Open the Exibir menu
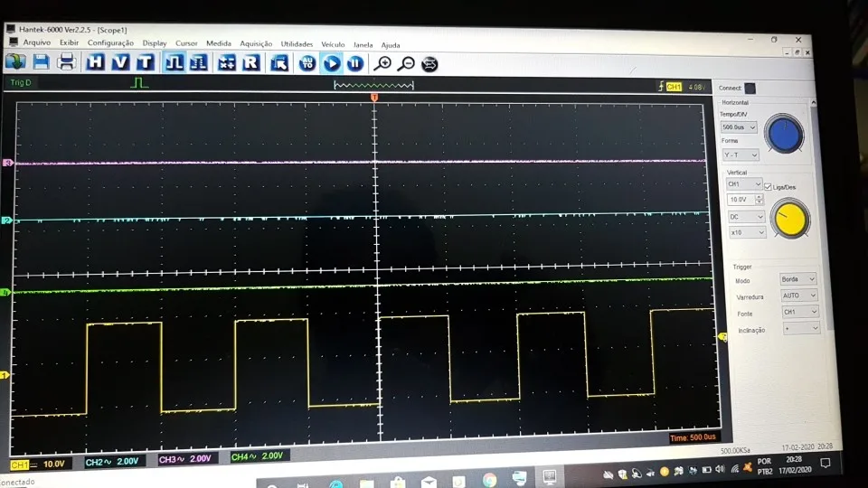 (x=70, y=42)
